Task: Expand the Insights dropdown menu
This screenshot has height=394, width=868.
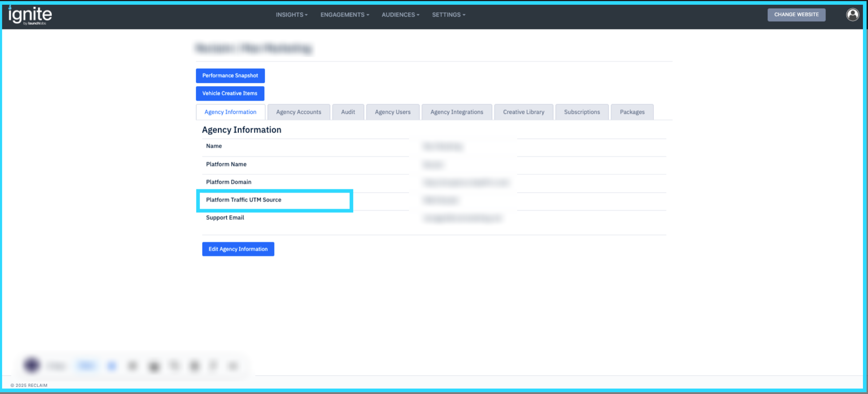Action: (292, 15)
